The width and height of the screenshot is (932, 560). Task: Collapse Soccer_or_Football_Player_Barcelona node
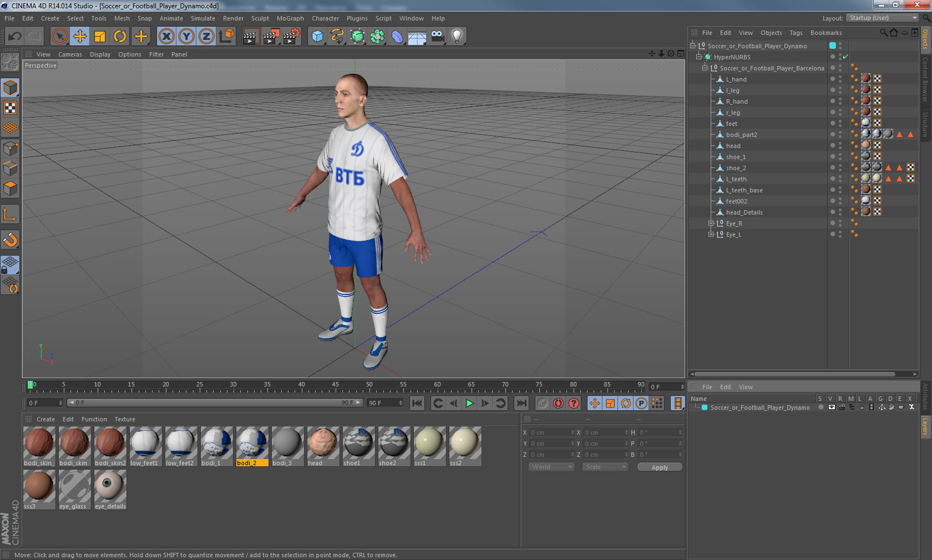pos(705,68)
